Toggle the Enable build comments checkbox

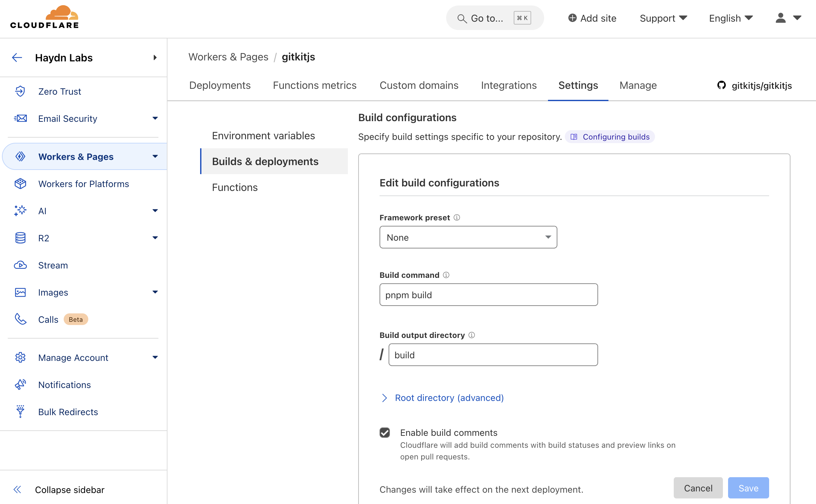pos(384,432)
